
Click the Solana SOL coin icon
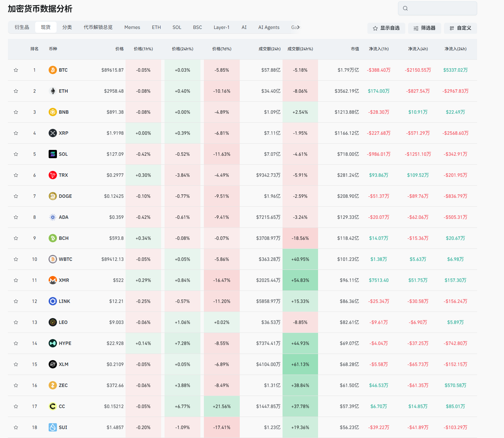52,154
